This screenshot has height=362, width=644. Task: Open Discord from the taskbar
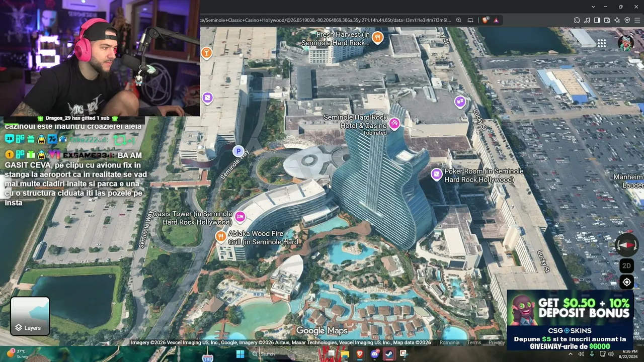[x=374, y=354]
